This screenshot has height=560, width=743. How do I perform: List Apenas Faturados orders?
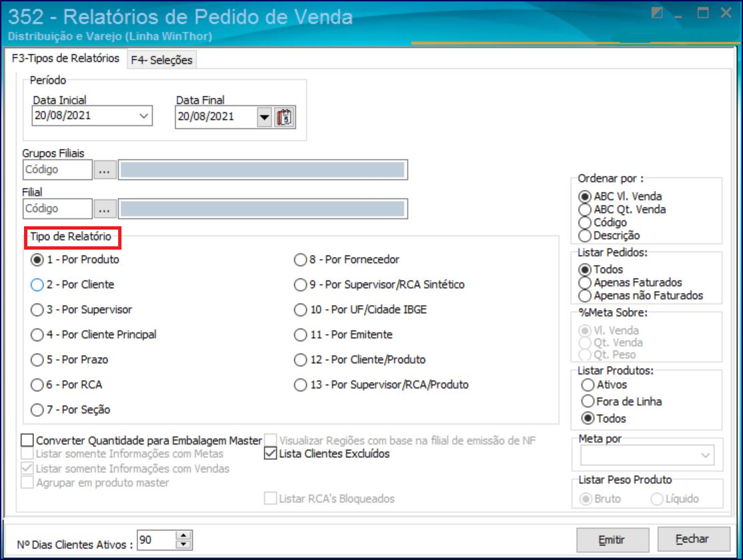[630, 283]
